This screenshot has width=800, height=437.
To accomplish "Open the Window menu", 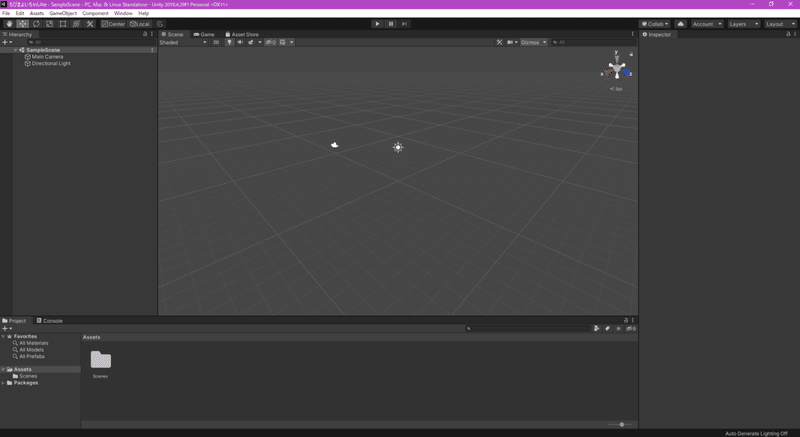I will (123, 13).
